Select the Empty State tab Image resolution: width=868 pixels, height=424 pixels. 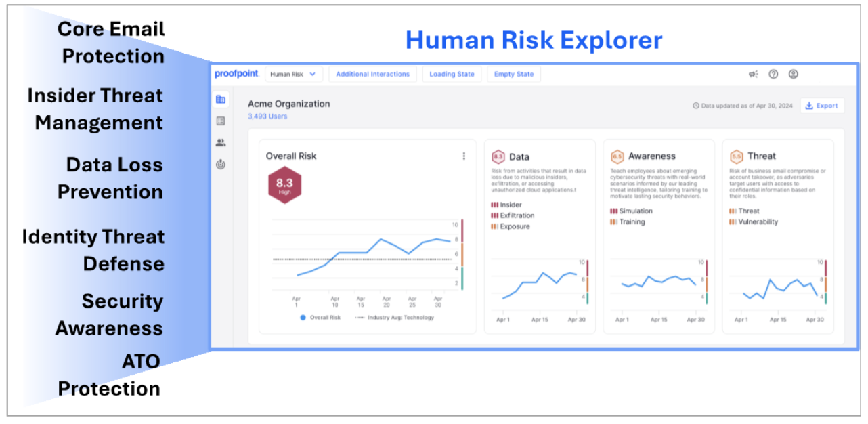pos(513,74)
